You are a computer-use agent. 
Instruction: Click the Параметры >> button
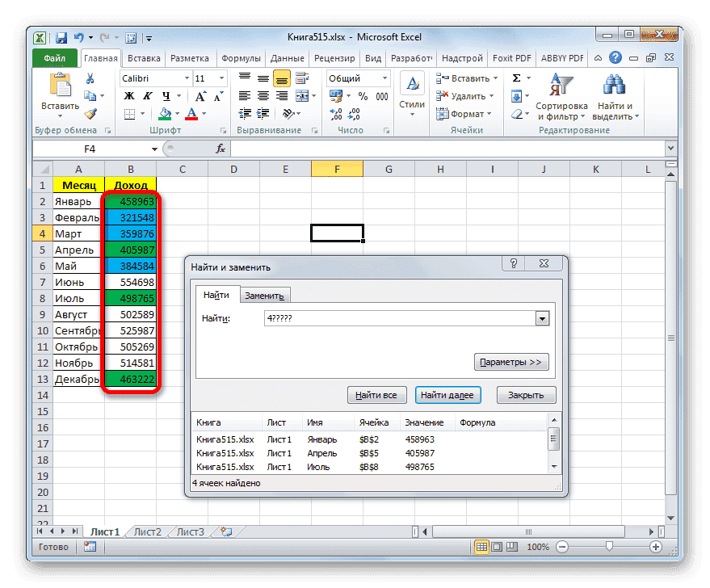pyautogui.click(x=510, y=361)
